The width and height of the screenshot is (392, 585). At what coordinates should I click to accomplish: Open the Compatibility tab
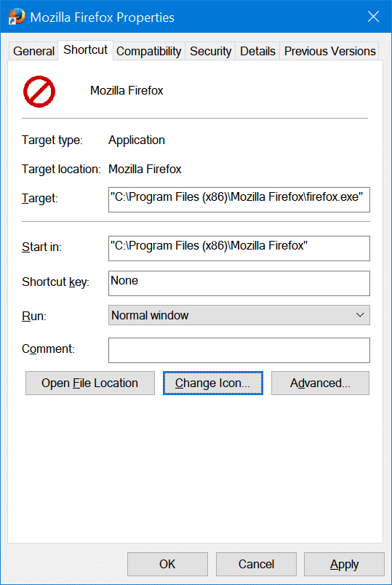pos(148,51)
